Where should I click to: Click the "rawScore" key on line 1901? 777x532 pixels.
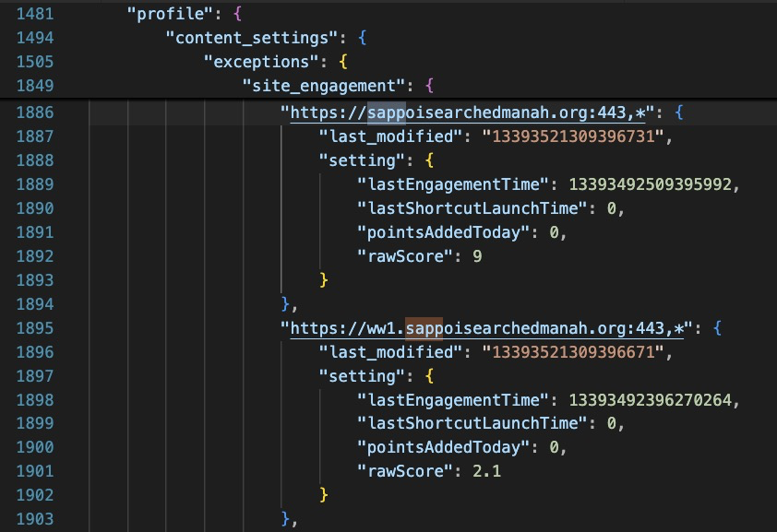405,471
